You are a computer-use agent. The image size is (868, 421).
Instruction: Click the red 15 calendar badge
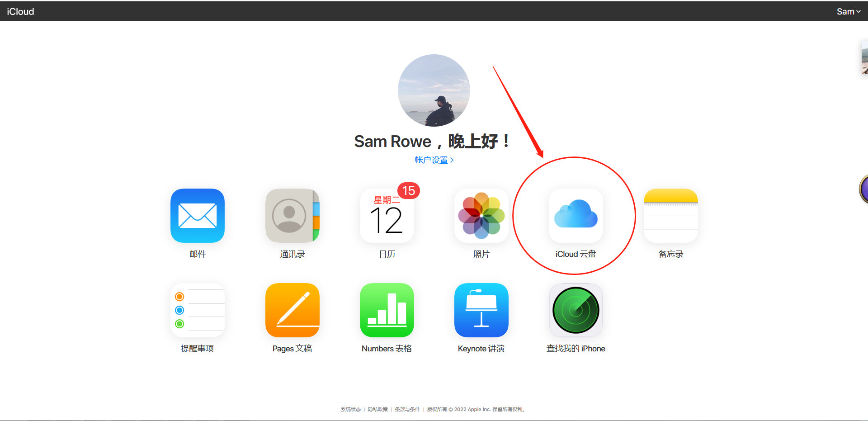point(409,191)
